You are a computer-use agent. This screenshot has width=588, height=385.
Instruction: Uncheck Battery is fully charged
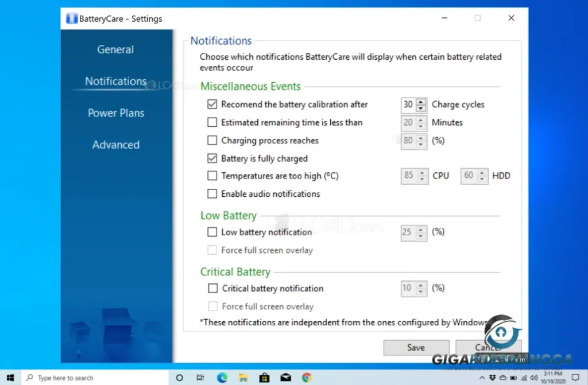point(212,158)
